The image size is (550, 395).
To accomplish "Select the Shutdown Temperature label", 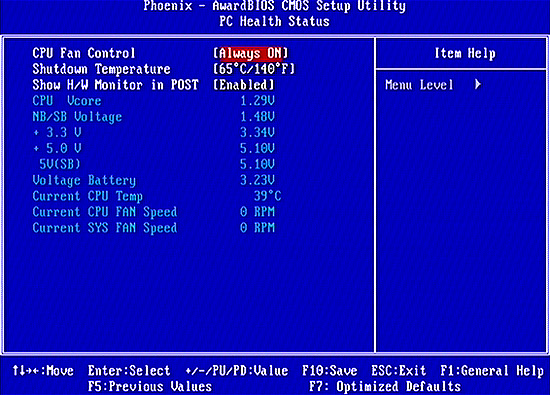I will 101,69.
